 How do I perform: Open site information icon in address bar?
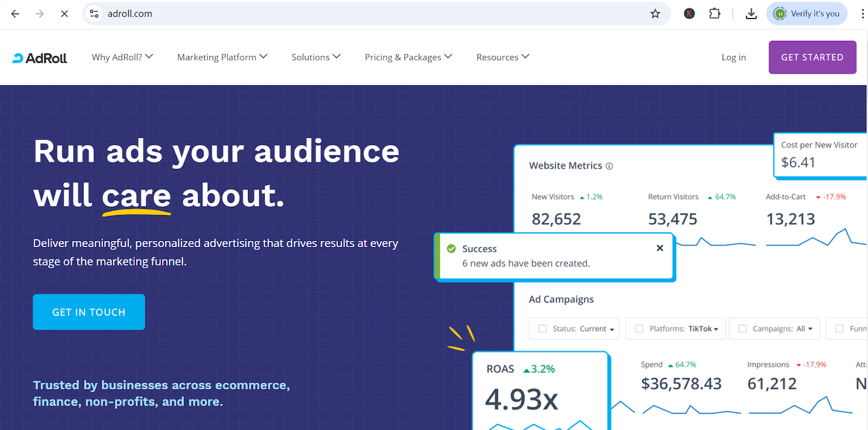point(94,14)
